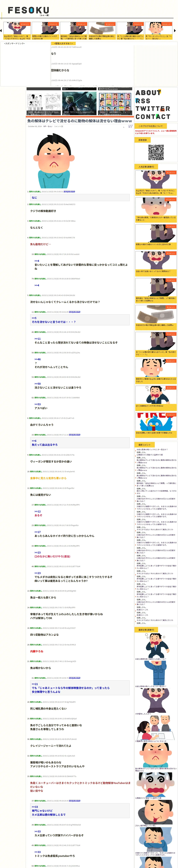Open the コメント(3) link under title
Screen dimensions: 178x868
coord(59,126)
